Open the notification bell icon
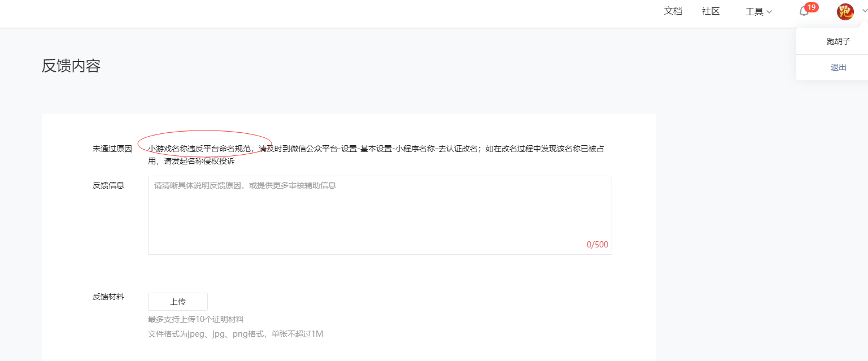 pos(804,11)
